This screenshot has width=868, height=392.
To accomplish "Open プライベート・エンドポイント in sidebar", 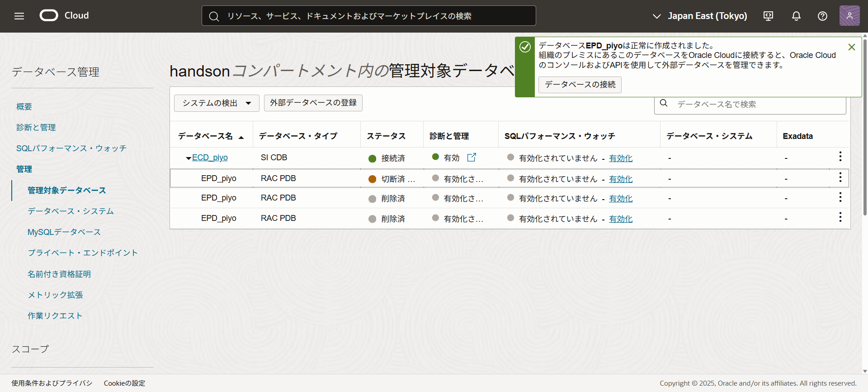I will pos(82,253).
